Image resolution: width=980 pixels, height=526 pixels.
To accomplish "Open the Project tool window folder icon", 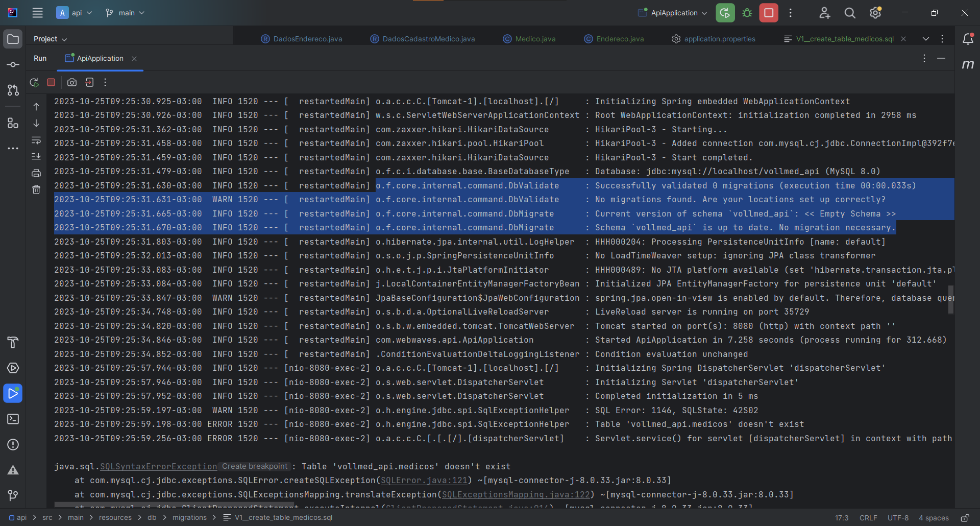I will [x=13, y=39].
